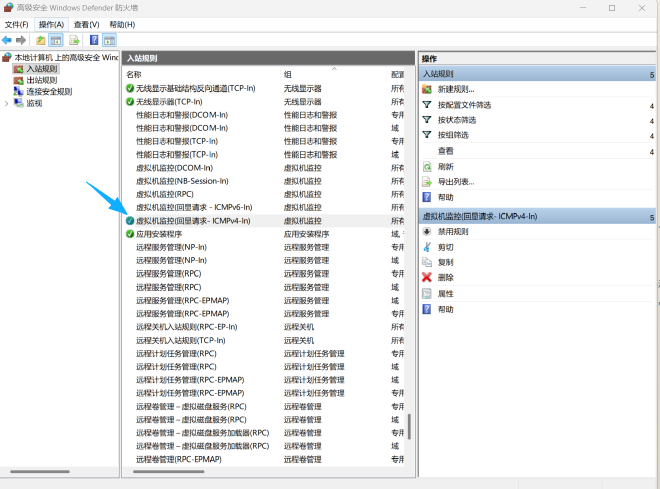The width and height of the screenshot is (660, 489).
Task: Click 剪切 in the actions pane
Action: [x=445, y=246]
